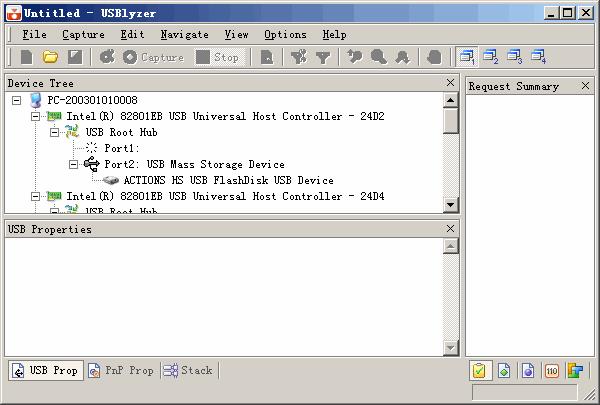Close the Request Summary panel
The width and height of the screenshot is (600, 405).
point(586,87)
